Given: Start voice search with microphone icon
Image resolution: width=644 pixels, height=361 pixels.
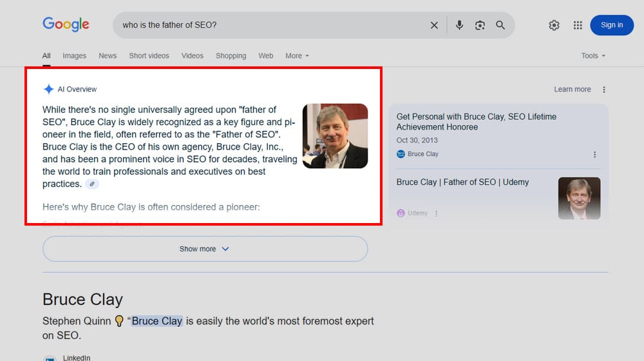Looking at the screenshot, I should (459, 25).
